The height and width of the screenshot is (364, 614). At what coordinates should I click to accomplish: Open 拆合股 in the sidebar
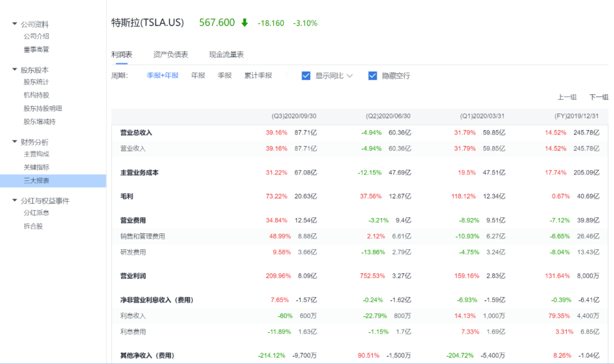[x=34, y=226]
